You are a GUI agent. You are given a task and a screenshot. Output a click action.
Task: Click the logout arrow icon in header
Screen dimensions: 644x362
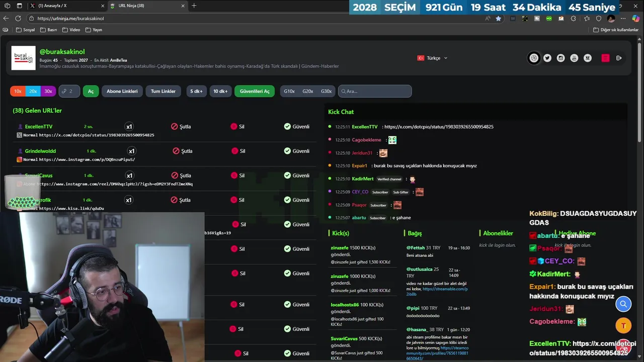(x=619, y=58)
